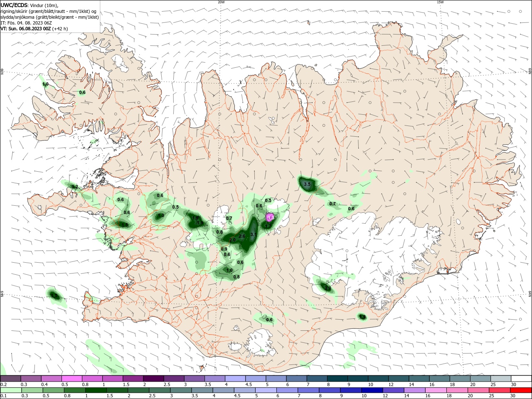
Task: Click the 20W longitude label
Action: 221,2
